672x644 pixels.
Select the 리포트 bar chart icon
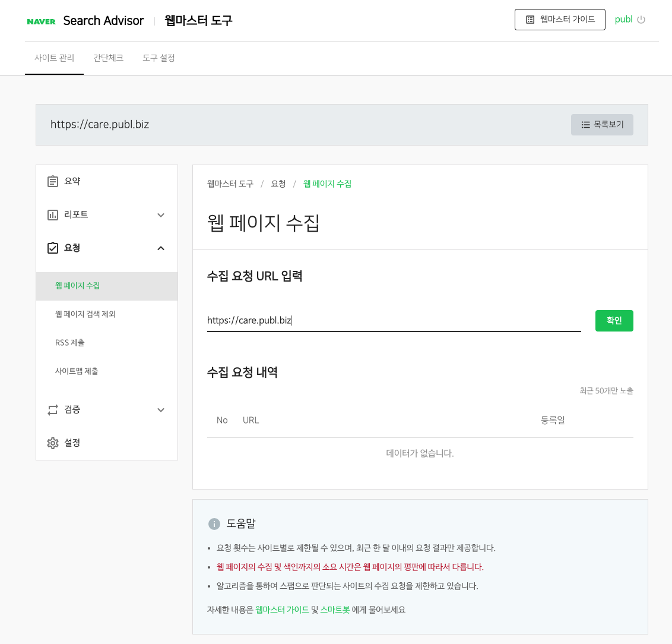coord(52,214)
